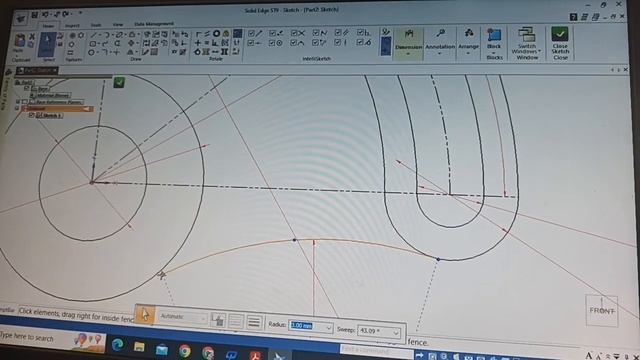Select the highlighted Sketches tree item

[58, 109]
